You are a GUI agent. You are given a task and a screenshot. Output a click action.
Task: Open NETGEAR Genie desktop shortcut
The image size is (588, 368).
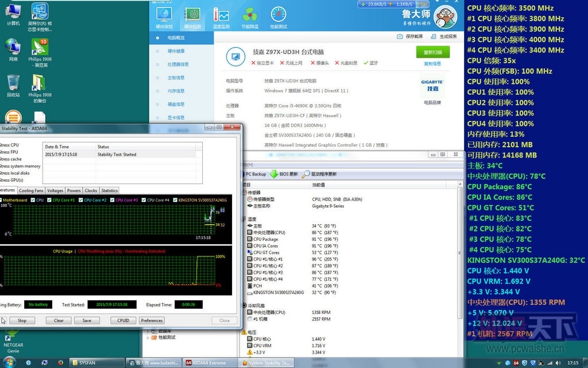pos(13,342)
